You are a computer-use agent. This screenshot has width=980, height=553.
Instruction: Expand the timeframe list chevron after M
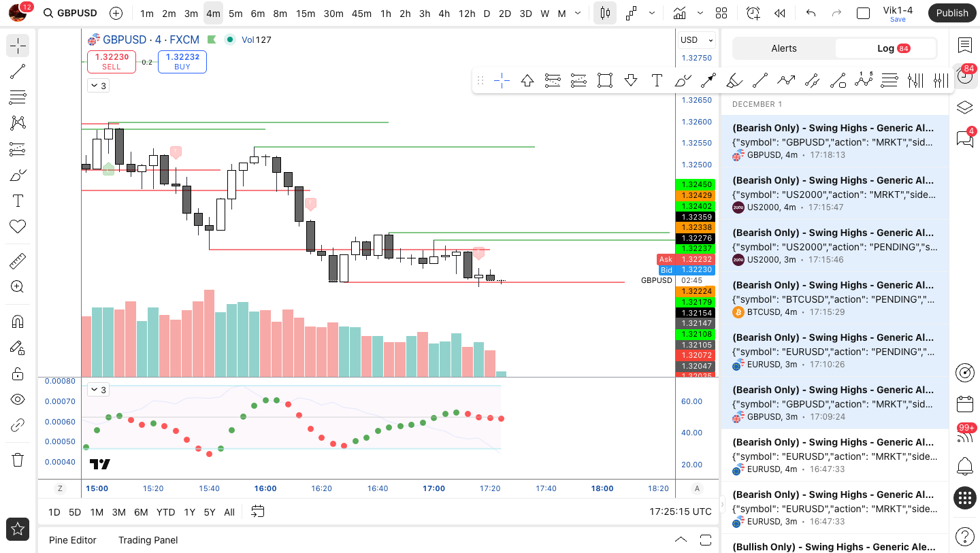pyautogui.click(x=578, y=13)
